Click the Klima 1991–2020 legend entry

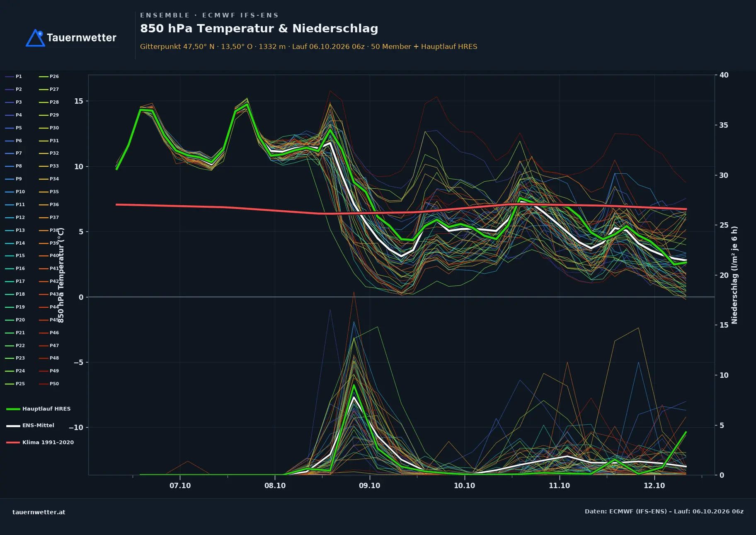pyautogui.click(x=40, y=443)
